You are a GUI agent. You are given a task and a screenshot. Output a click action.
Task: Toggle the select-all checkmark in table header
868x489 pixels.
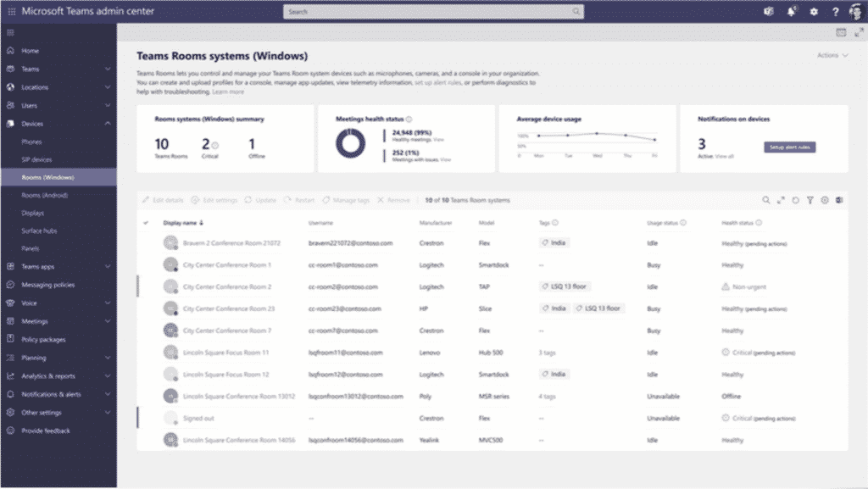point(146,223)
